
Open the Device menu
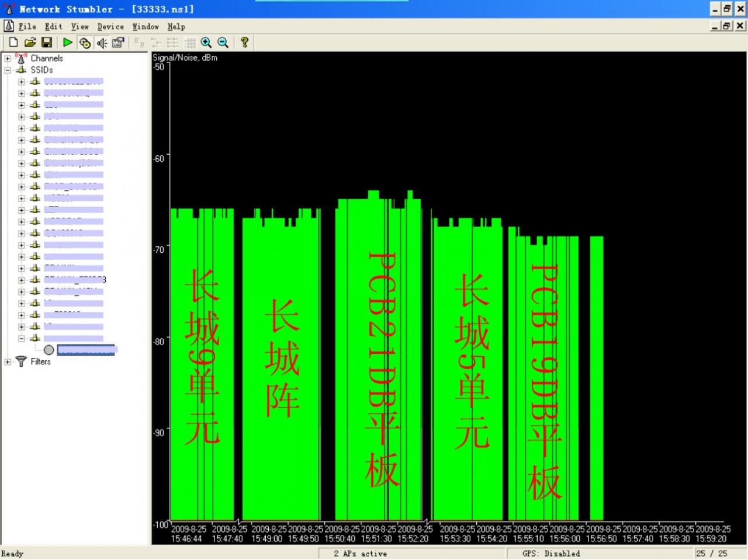110,26
